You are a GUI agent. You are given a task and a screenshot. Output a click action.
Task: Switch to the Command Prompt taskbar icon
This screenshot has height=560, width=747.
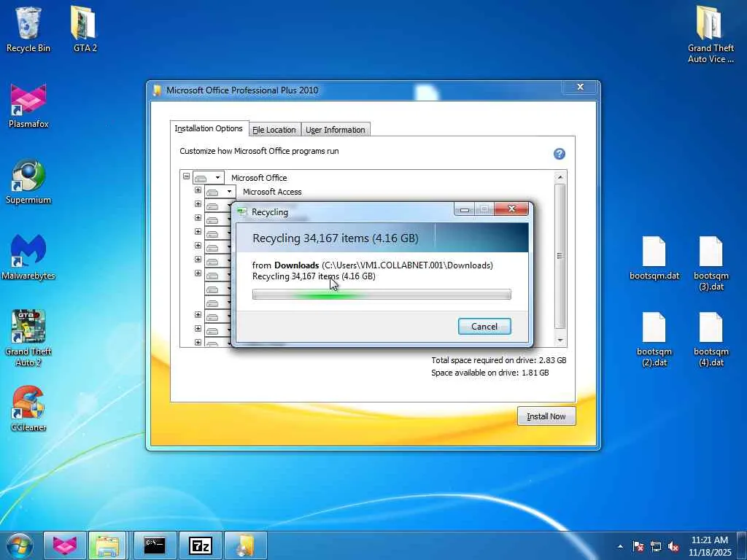pyautogui.click(x=155, y=545)
